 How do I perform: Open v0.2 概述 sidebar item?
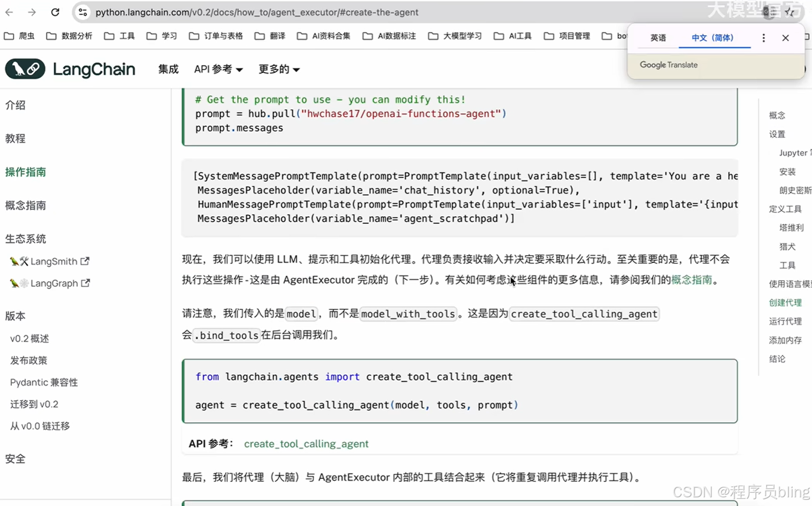pyautogui.click(x=30, y=339)
